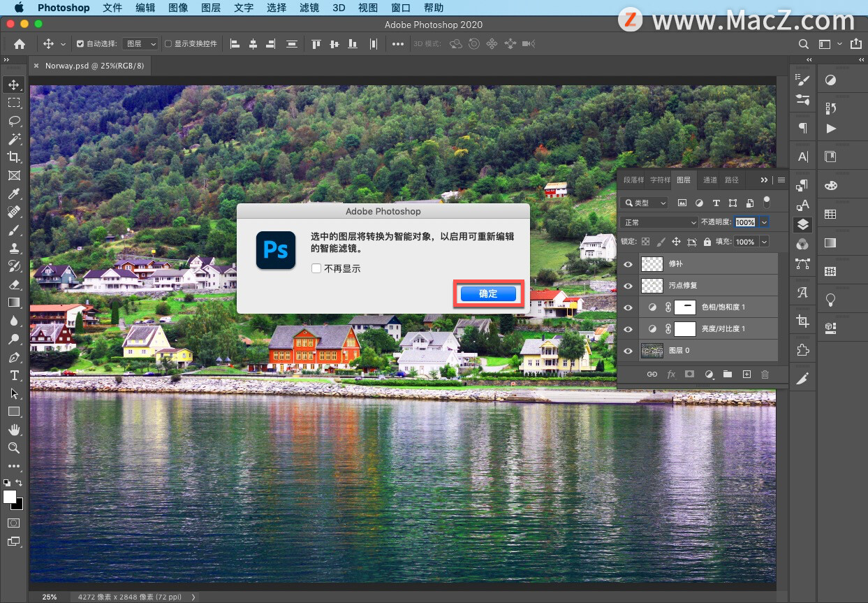Select the Move tool in toolbox
The image size is (868, 603).
click(x=14, y=85)
